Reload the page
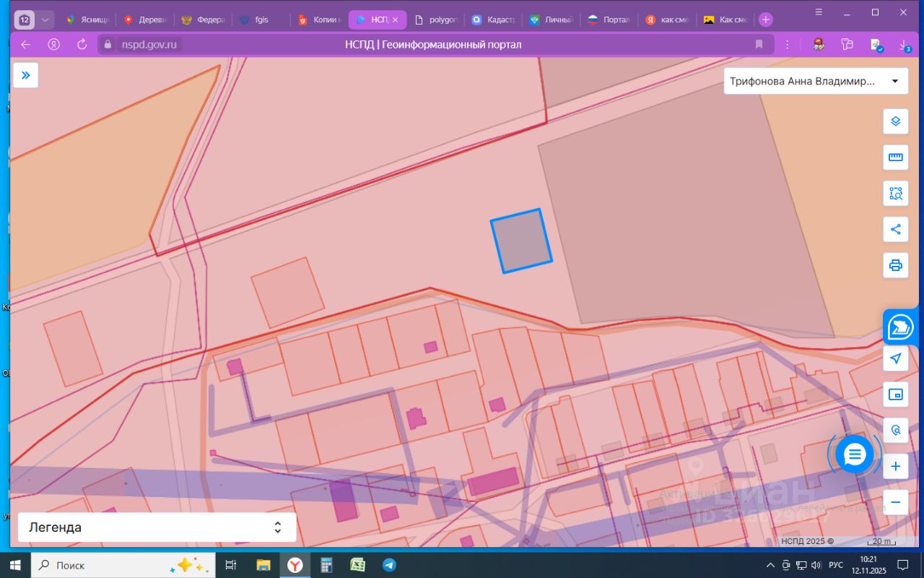Viewport: 924px width, 578px height. (82, 45)
